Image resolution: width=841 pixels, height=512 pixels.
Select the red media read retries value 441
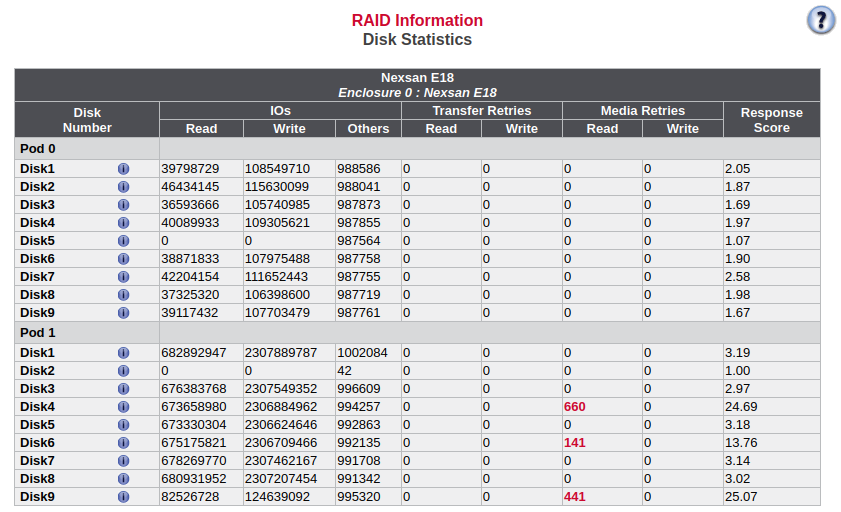(574, 496)
